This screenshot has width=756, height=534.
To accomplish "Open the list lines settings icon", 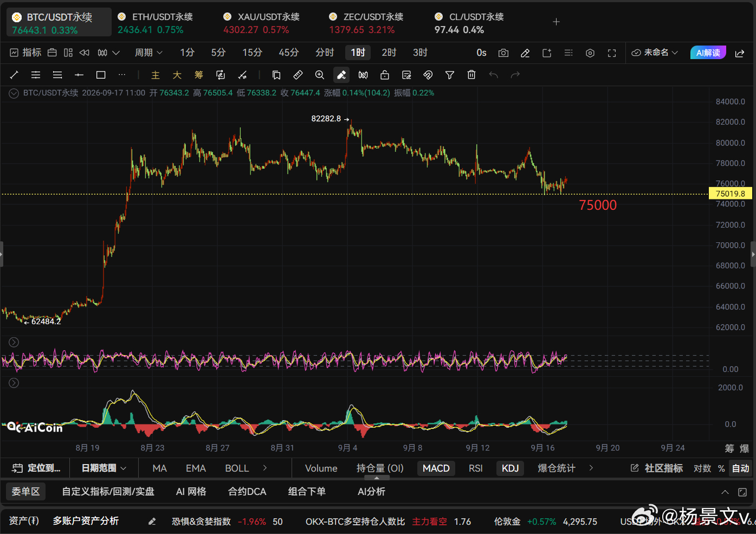I will tap(568, 53).
